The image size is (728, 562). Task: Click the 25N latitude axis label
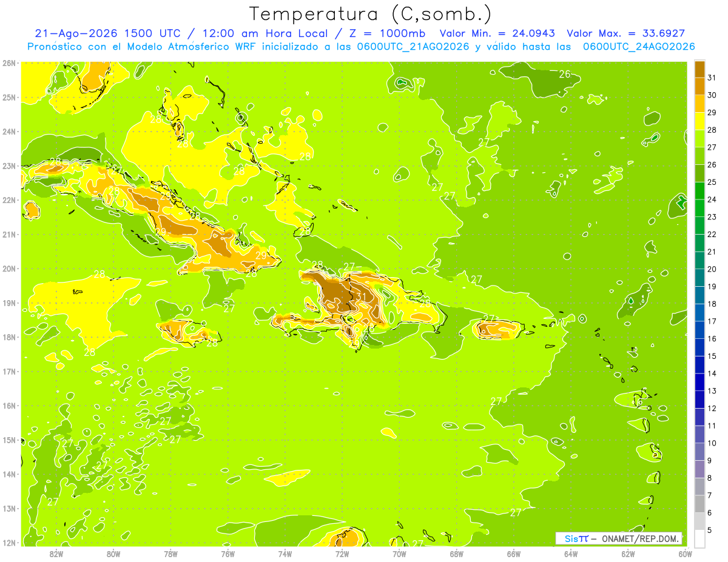[8, 97]
